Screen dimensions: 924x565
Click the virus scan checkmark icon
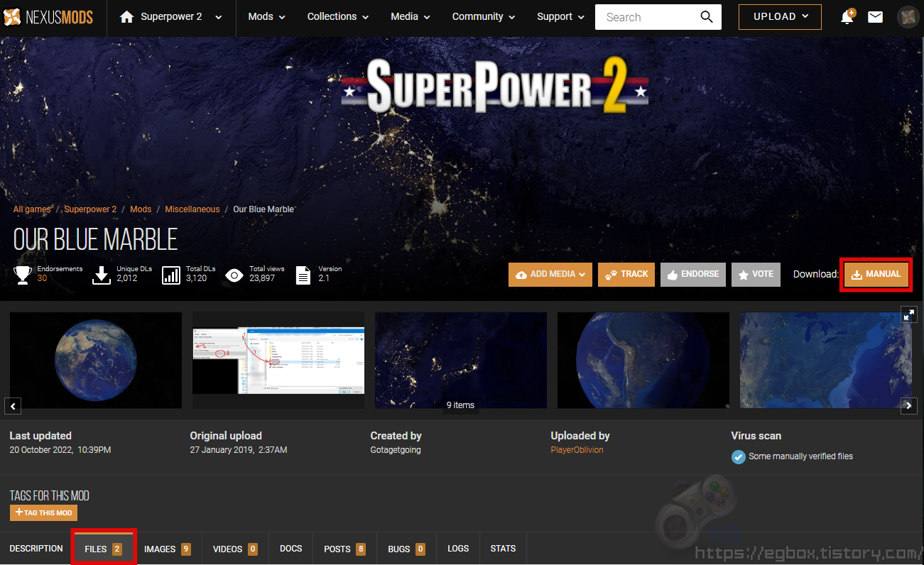[x=739, y=456]
